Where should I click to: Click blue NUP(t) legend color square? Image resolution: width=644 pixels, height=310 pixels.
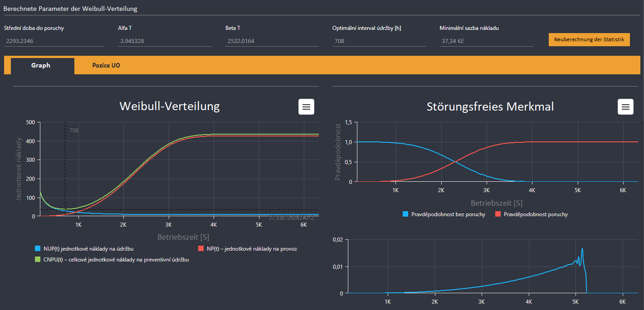click(38, 248)
